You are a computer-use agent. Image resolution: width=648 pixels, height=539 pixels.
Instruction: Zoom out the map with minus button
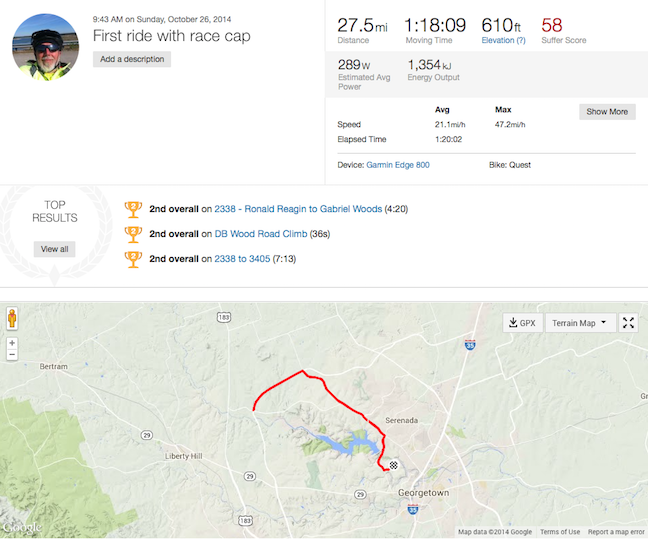(x=12, y=355)
